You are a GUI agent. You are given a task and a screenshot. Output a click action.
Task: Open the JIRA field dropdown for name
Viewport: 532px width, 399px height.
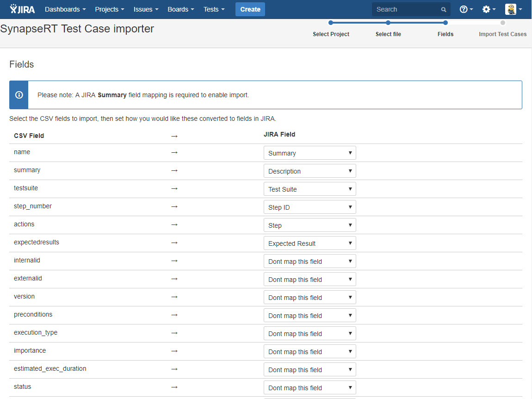pos(309,153)
